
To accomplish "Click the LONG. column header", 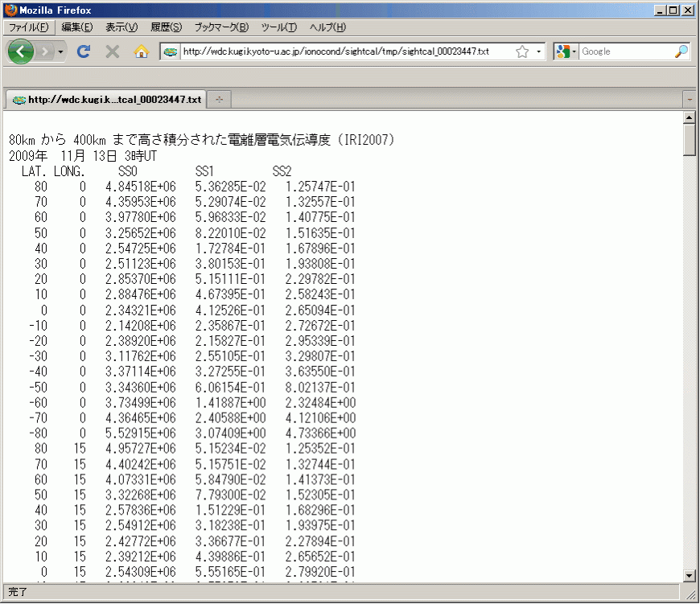I will pos(69,171).
